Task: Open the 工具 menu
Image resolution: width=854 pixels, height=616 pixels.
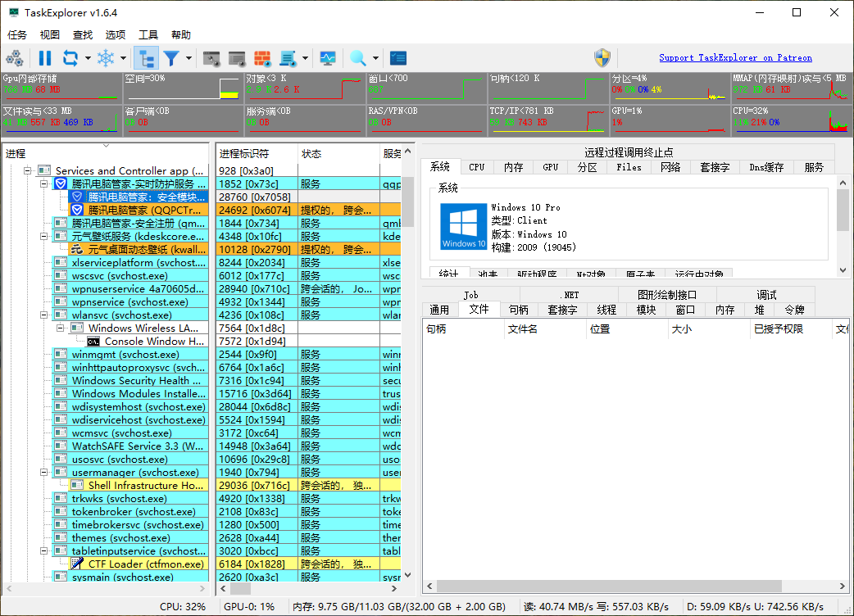Action: pyautogui.click(x=147, y=34)
